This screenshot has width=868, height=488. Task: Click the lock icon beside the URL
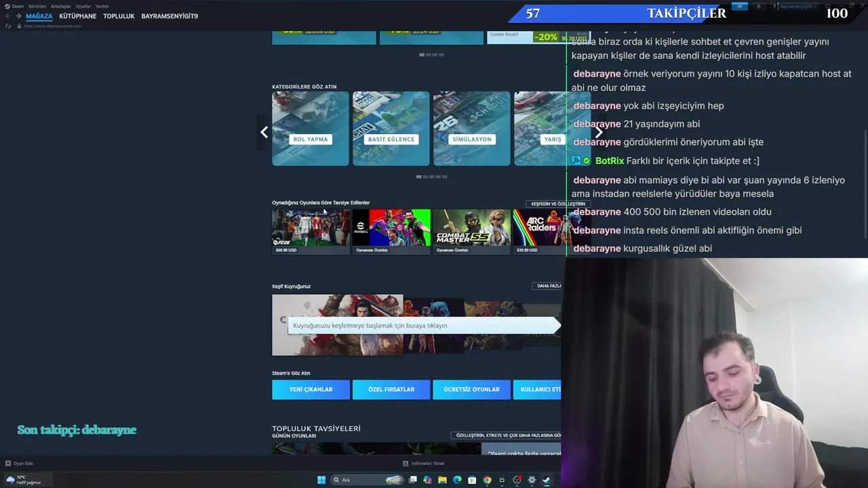[19, 26]
